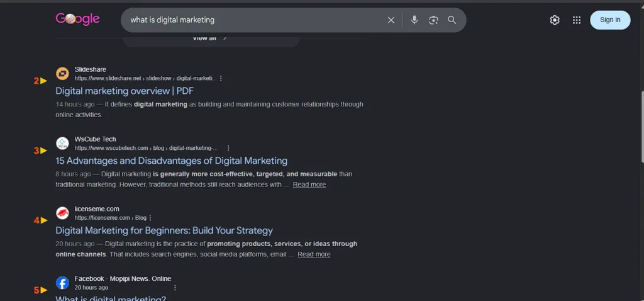Click Read more in WsCube Tech snippet
This screenshot has height=301, width=644.
pyautogui.click(x=309, y=185)
